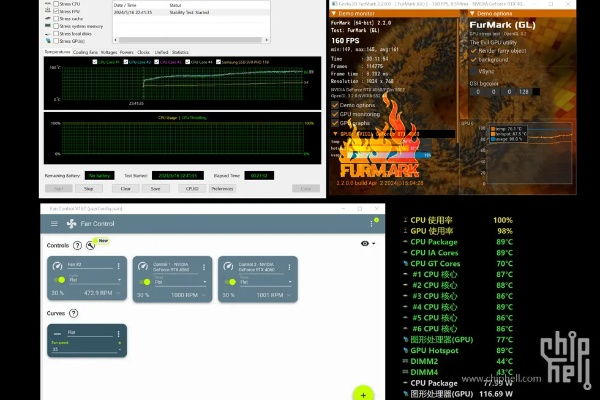The height and width of the screenshot is (400, 600).
Task: Toggle the GPU monitoring checkbox in FurMark
Action: coord(336,115)
